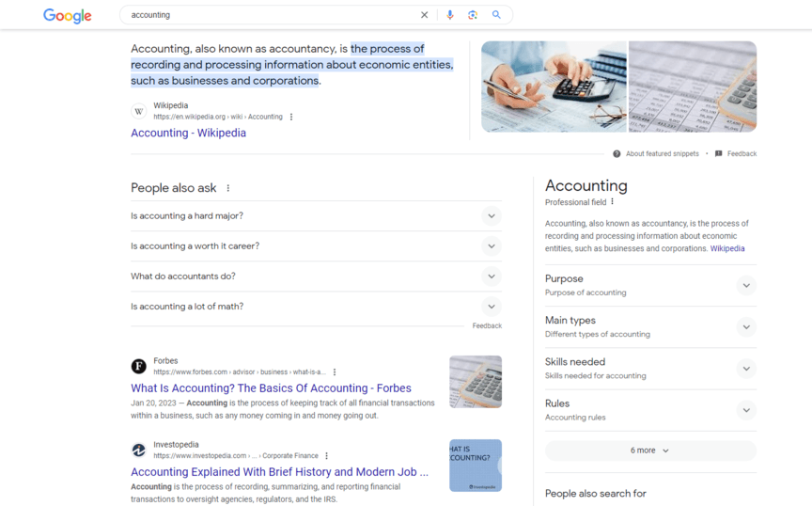Expand 'What do accountants do?' question
Screen dimensions: 812x506
click(316, 277)
